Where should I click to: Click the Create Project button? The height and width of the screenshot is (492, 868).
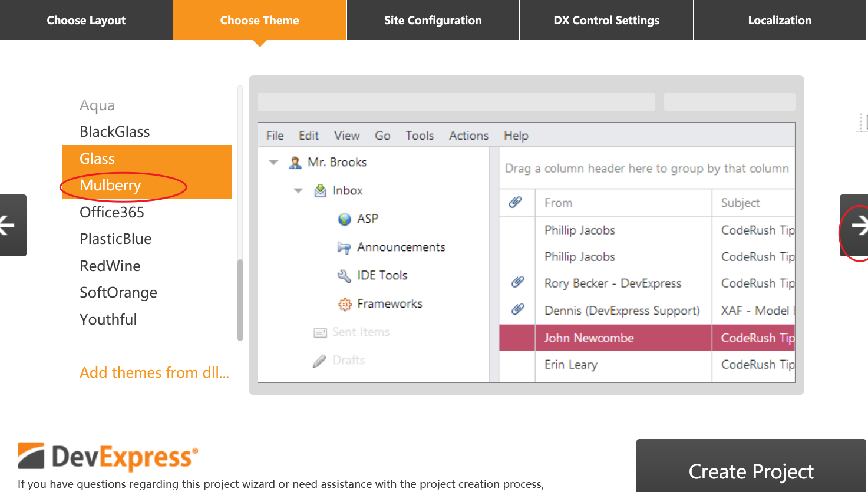click(751, 471)
